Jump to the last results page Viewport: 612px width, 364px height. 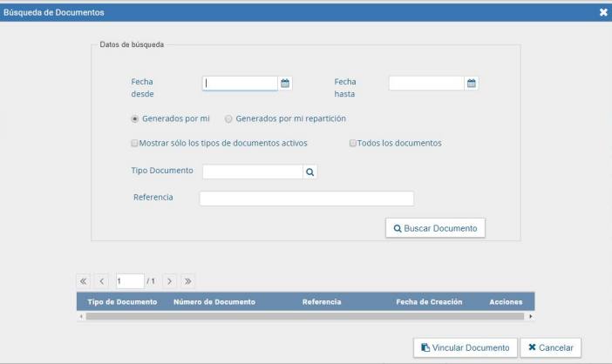187,281
